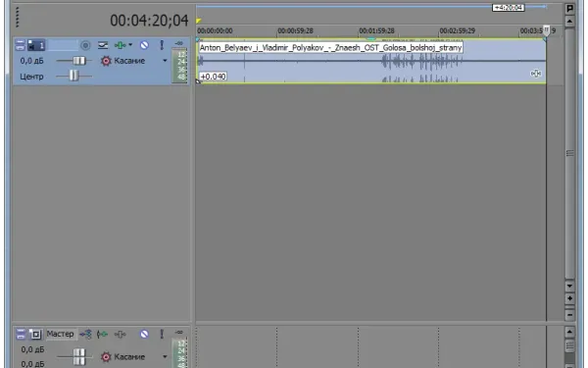Image resolution: width=588 pixels, height=368 pixels.
Task: Click track 1 volume slider handle
Action: click(x=79, y=61)
